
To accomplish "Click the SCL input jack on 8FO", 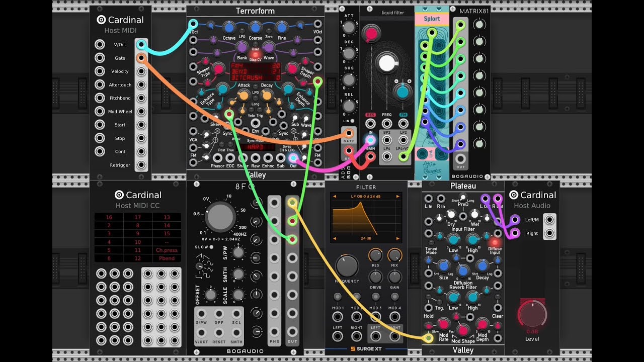I will point(236,313).
